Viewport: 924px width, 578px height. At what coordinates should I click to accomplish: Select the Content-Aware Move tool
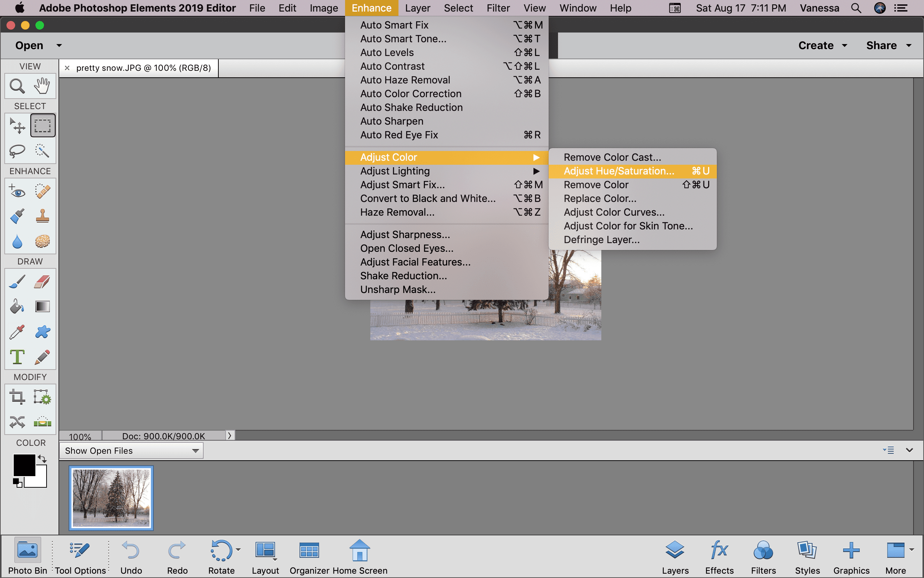coord(17,422)
